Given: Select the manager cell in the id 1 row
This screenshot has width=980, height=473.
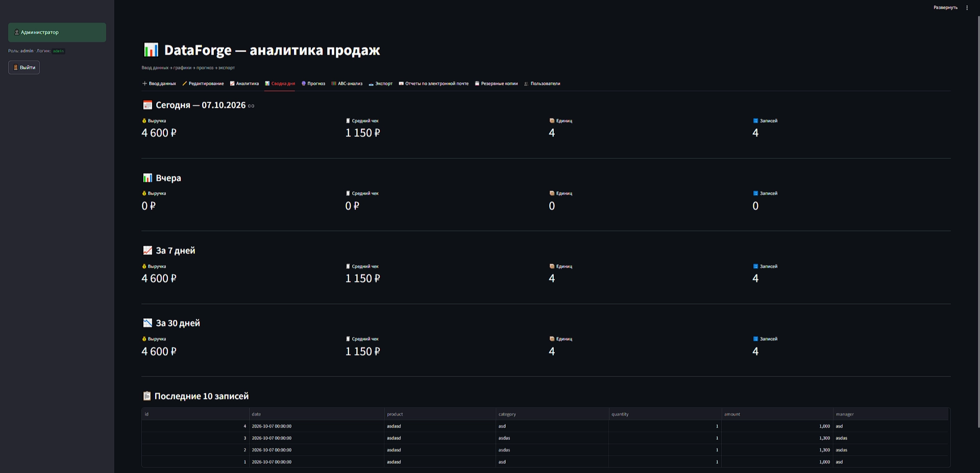Looking at the screenshot, I should tap(891, 462).
